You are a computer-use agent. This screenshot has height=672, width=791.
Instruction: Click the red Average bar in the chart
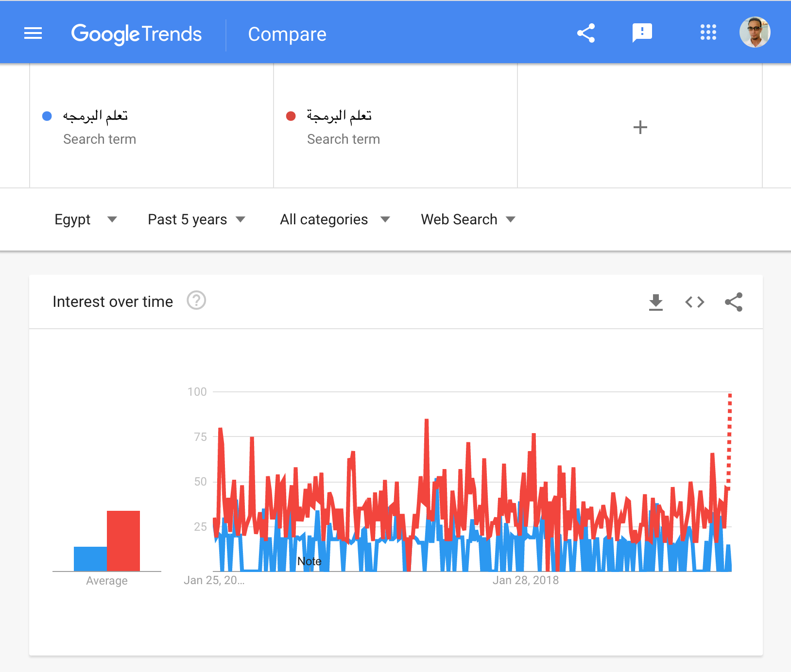[x=123, y=541]
